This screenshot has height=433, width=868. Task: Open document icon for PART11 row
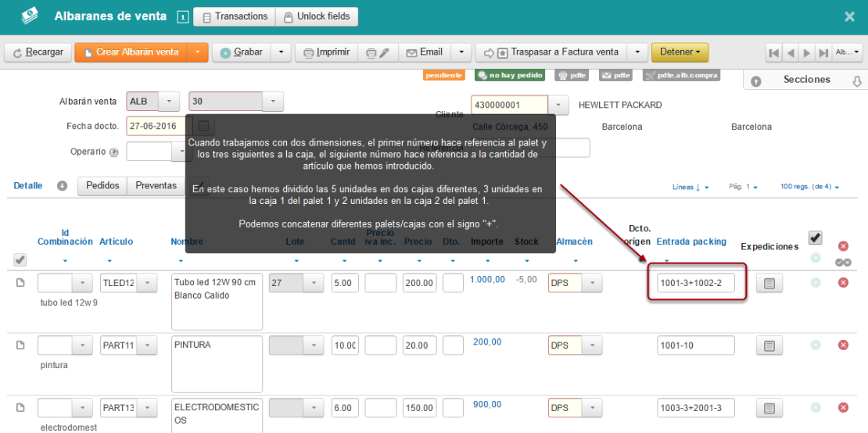[20, 345]
